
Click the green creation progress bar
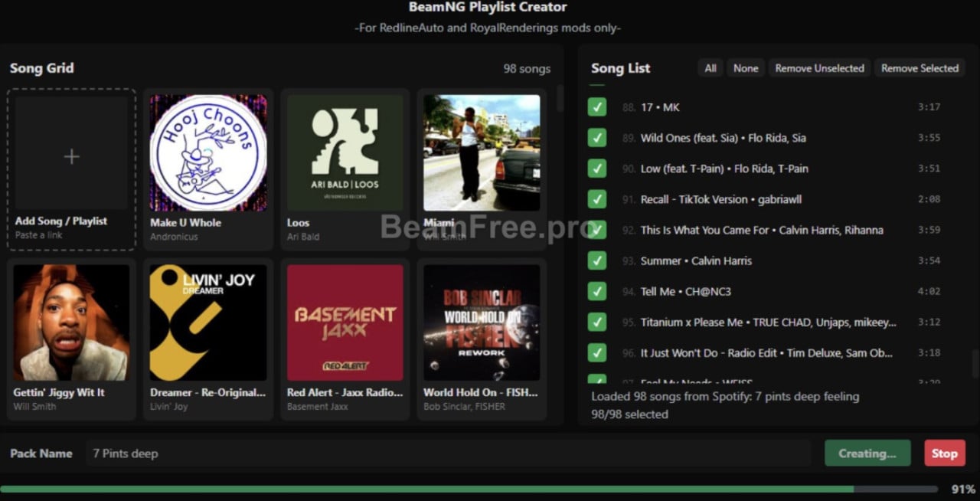[427, 489]
